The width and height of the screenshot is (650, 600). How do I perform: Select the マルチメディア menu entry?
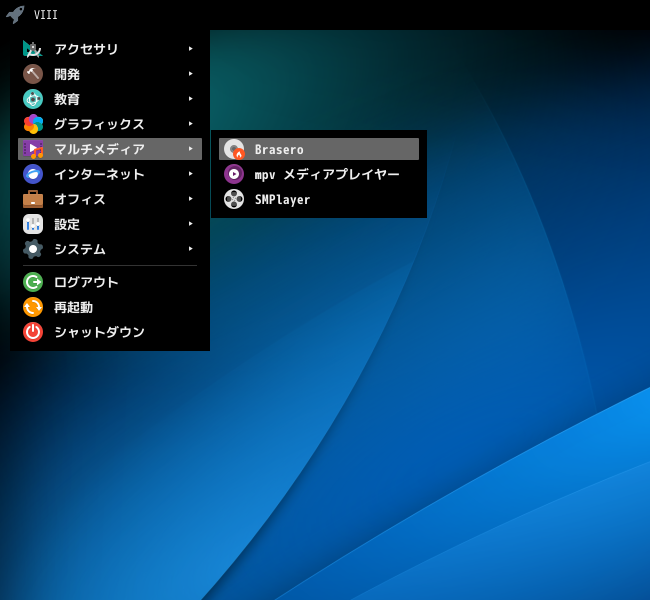[x=110, y=149]
